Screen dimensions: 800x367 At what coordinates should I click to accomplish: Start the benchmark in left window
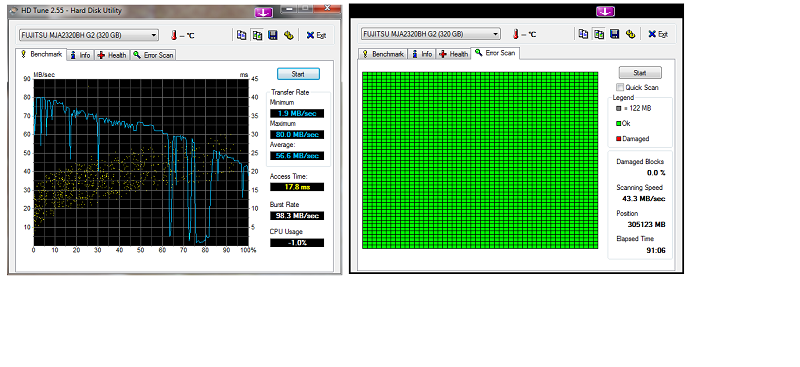298,74
